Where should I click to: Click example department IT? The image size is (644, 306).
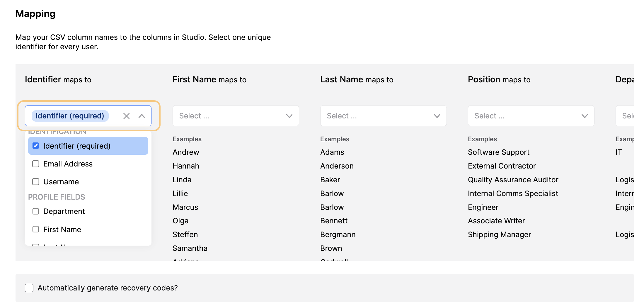pyautogui.click(x=619, y=152)
